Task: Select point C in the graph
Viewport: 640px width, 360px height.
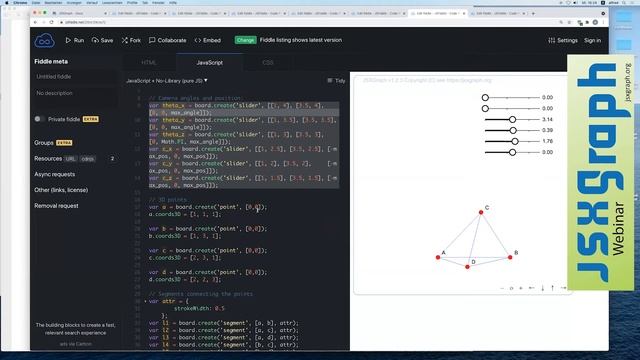Action: click(x=481, y=212)
